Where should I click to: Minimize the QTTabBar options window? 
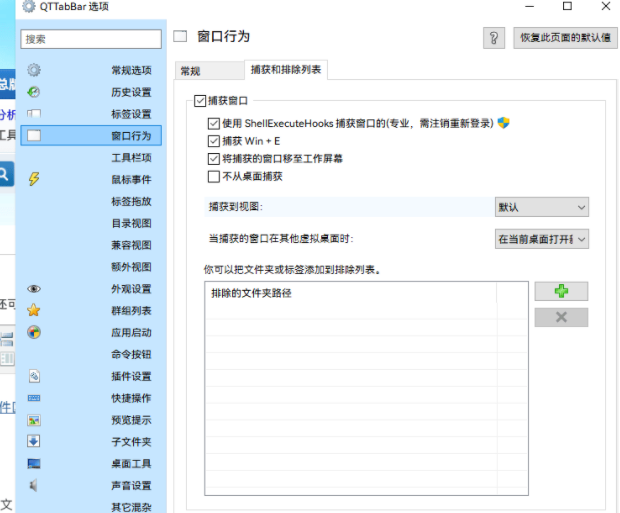[x=529, y=6]
